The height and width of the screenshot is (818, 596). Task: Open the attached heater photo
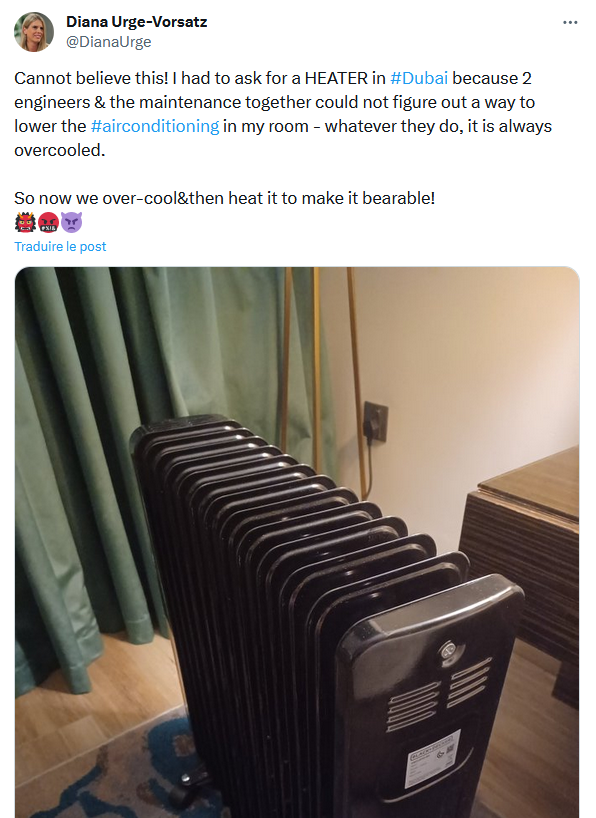coord(297,543)
